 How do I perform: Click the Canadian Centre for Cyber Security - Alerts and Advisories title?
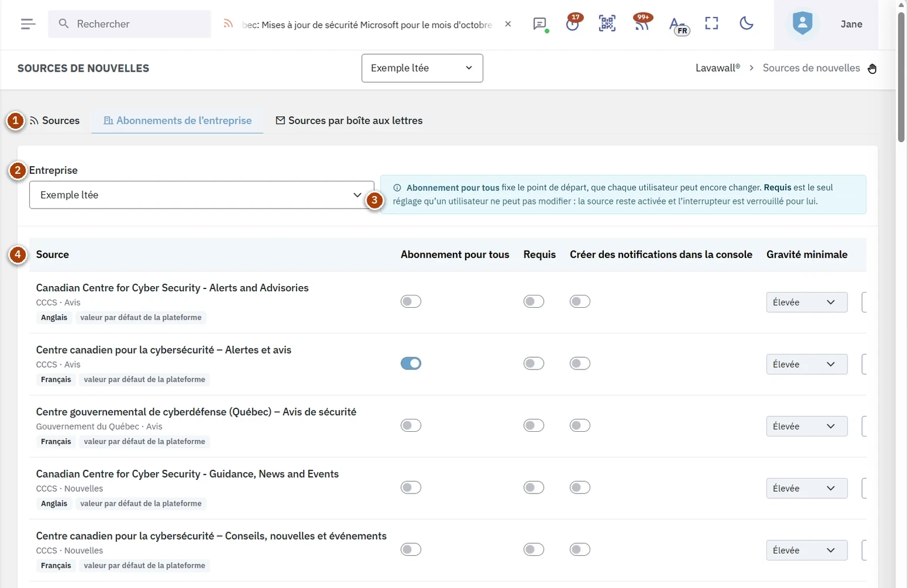pos(172,288)
